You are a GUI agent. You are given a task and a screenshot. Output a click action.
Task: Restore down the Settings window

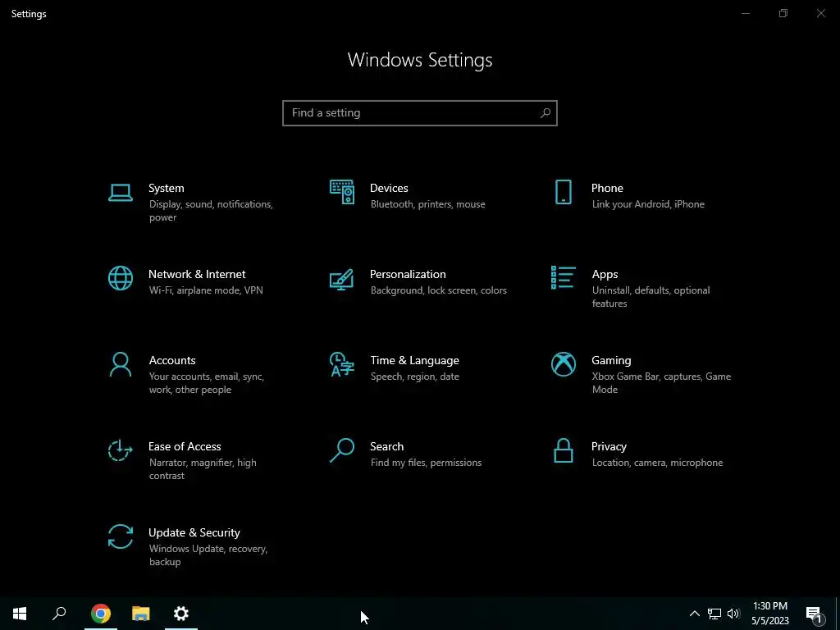[x=783, y=13]
